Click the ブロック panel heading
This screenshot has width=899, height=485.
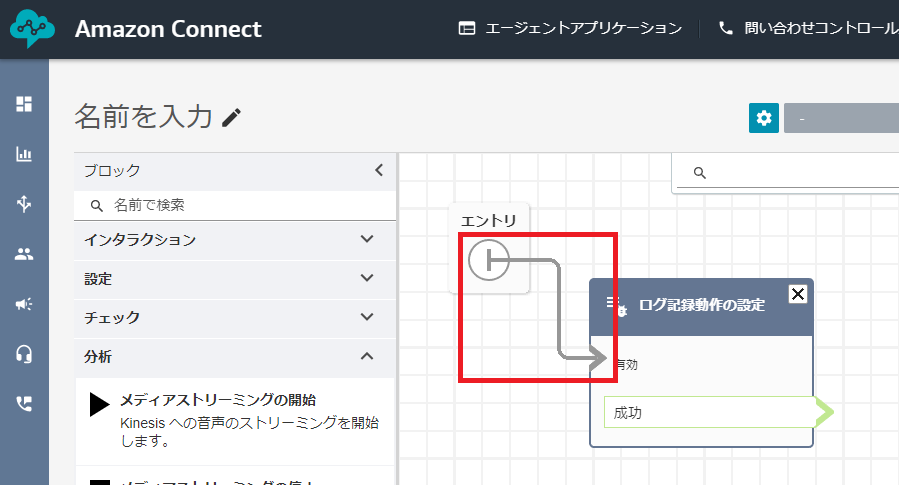click(112, 170)
